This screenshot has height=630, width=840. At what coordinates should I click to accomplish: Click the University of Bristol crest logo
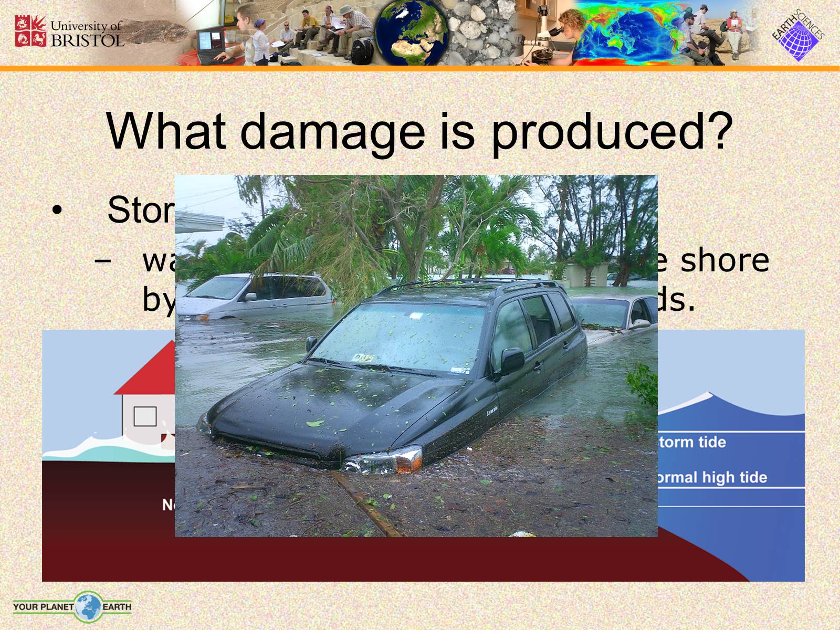point(27,31)
